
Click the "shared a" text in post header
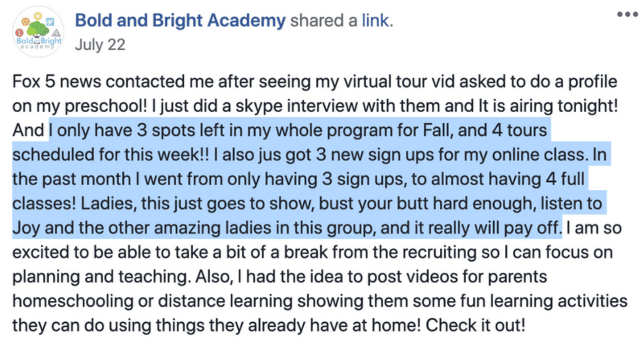point(324,20)
